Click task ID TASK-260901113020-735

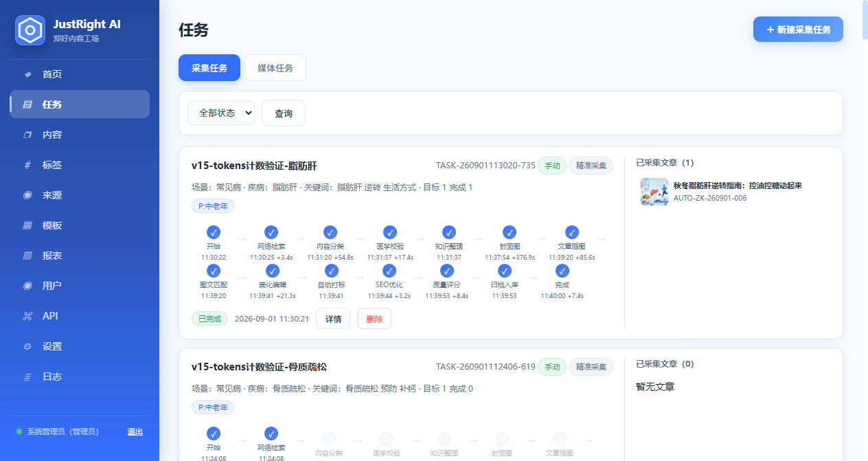pyautogui.click(x=486, y=166)
